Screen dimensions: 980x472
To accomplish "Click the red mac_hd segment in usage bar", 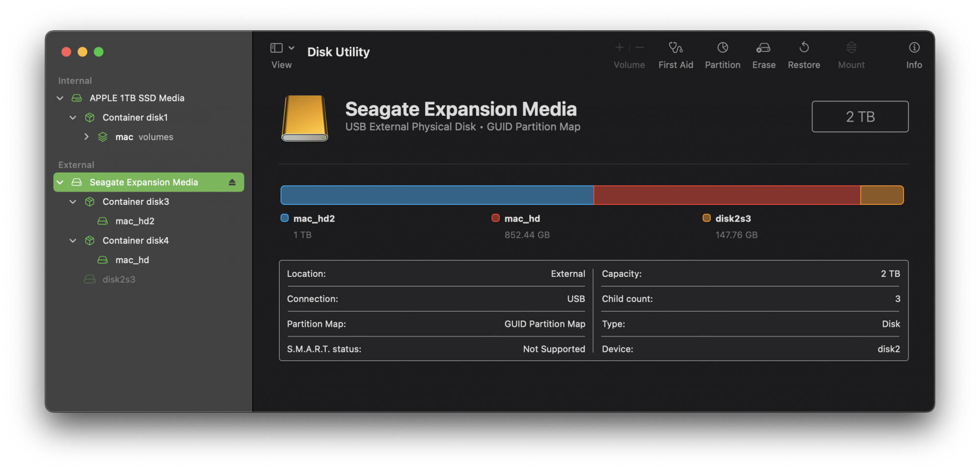I will click(727, 195).
